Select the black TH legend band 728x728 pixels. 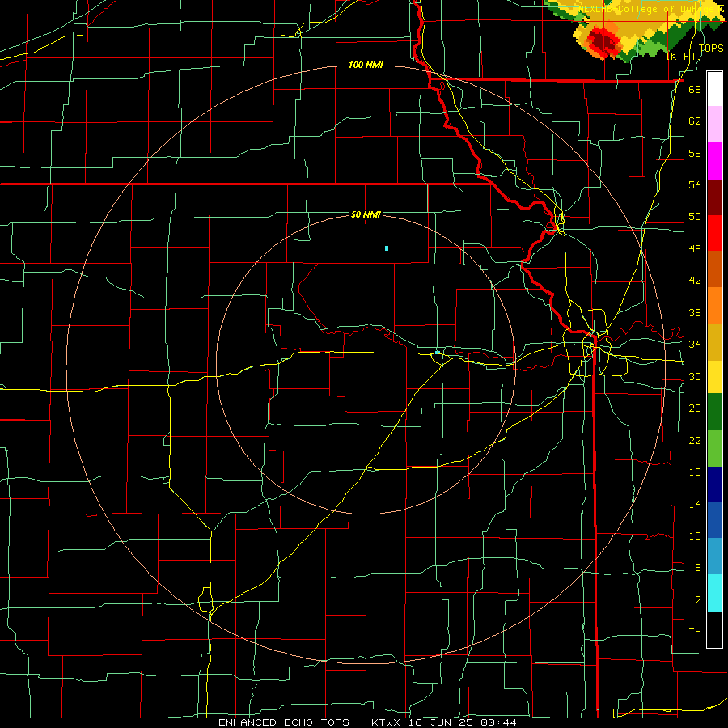click(714, 629)
